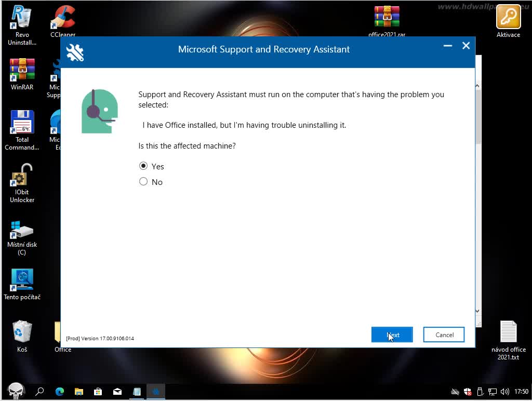532x401 pixels.
Task: Open office2021.rar archive on desktop
Action: (387, 21)
